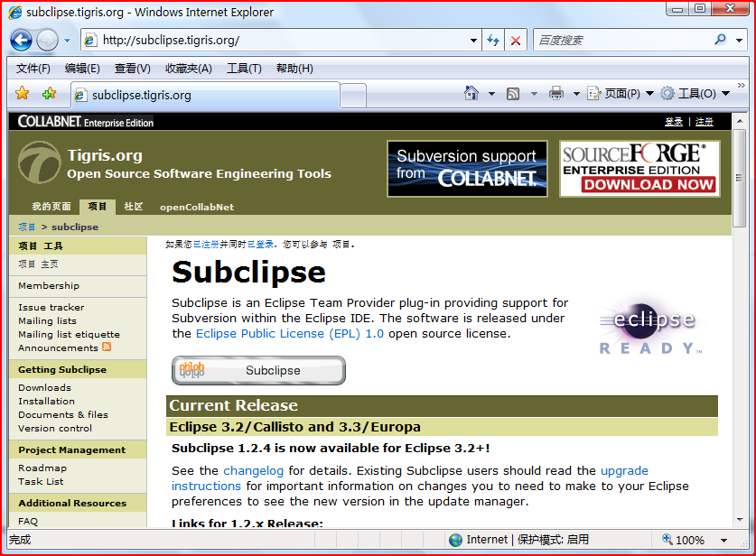The image size is (756, 556).
Task: Expand the feeds dropdown arrow
Action: point(534,94)
